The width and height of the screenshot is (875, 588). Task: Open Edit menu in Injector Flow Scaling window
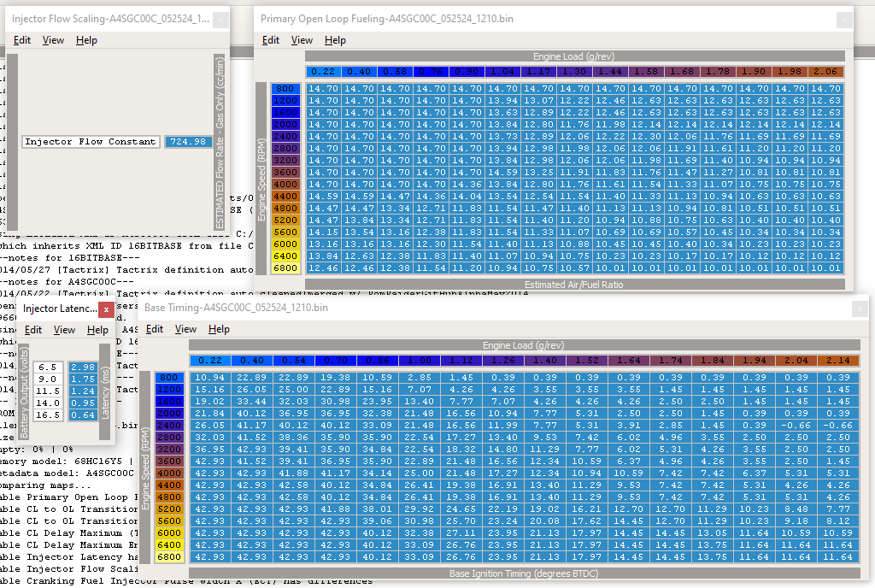coord(21,40)
